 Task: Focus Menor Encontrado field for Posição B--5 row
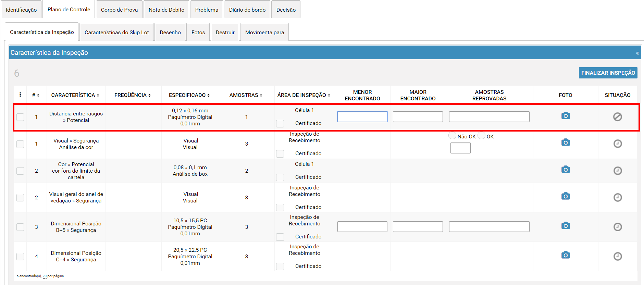[362, 226]
